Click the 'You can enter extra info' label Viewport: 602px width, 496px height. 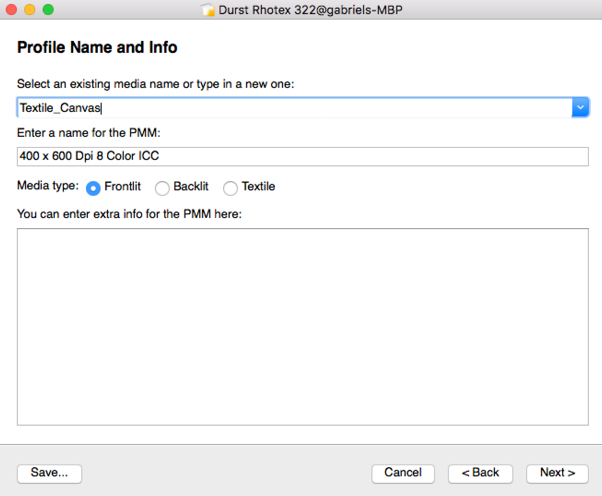(129, 214)
